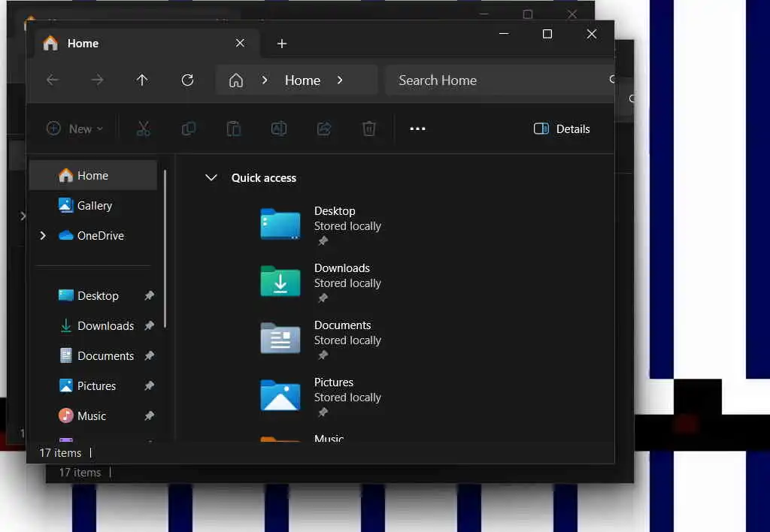Click Home segment in address breadcrumb
The image size is (770, 532).
(x=302, y=80)
